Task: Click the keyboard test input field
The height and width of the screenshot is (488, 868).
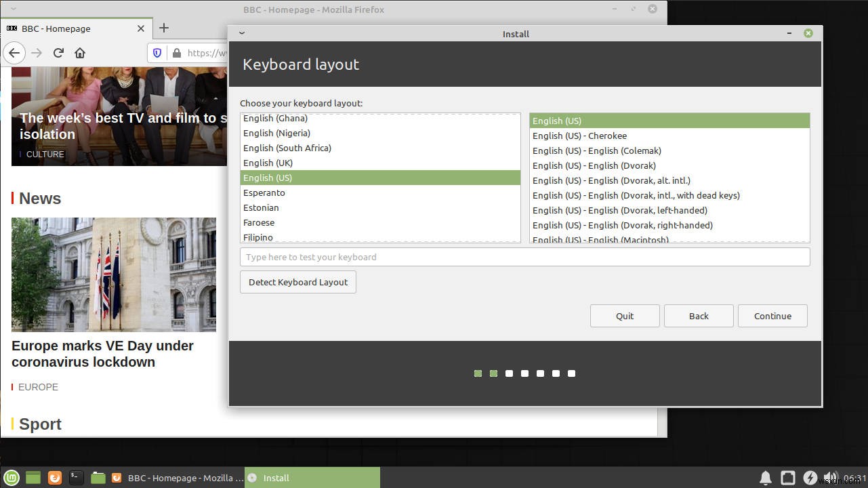Action: coord(524,257)
